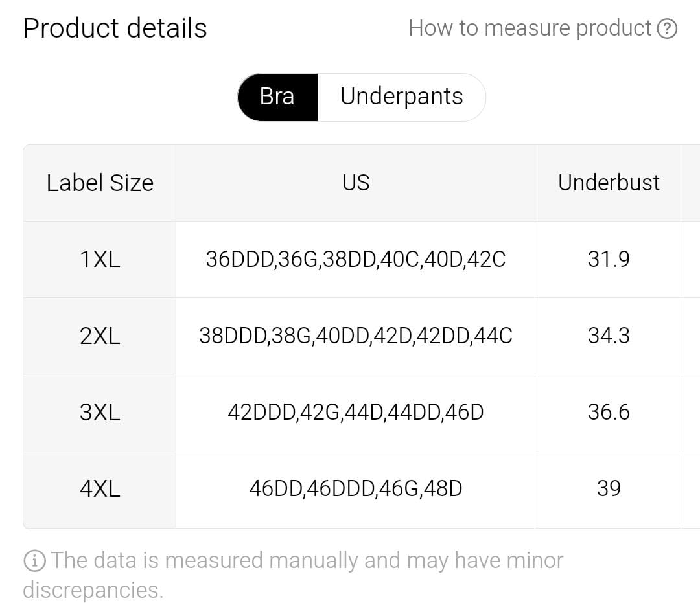Click the question mark help icon

667,28
